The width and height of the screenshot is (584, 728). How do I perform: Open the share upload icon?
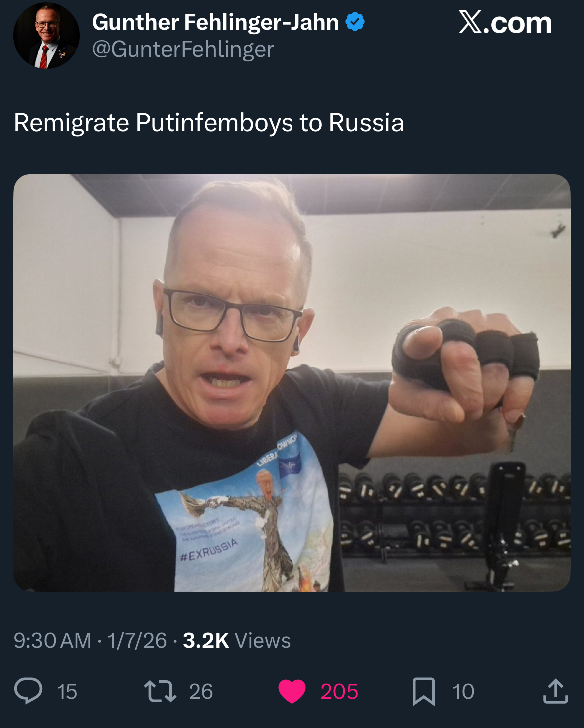(556, 691)
